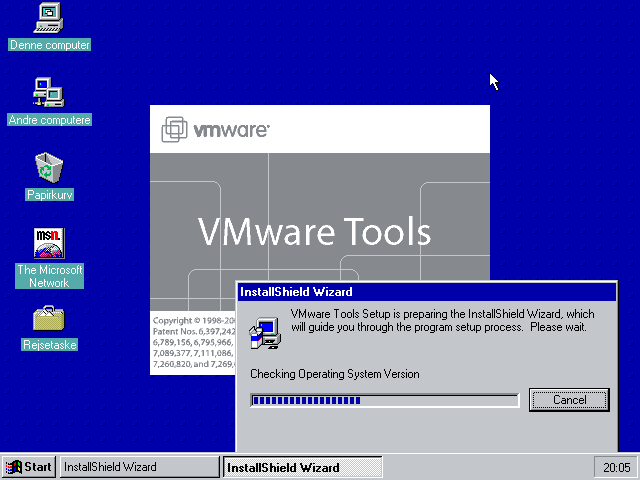The width and height of the screenshot is (640, 480).
Task: Click the VMware logo in splash window
Action: (x=215, y=130)
